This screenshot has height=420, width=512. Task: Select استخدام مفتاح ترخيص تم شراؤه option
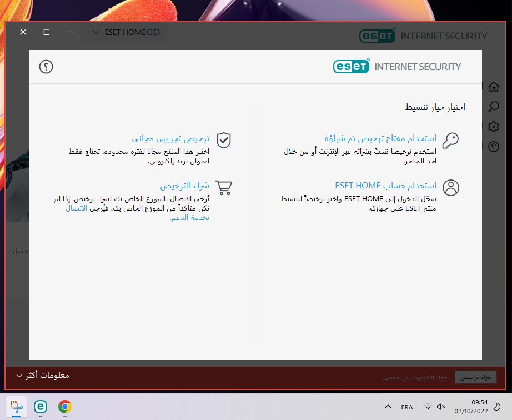380,138
